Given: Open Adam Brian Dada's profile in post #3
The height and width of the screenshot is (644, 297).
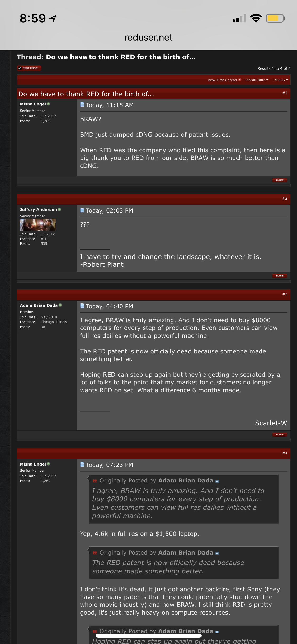Looking at the screenshot, I should pyautogui.click(x=39, y=305).
